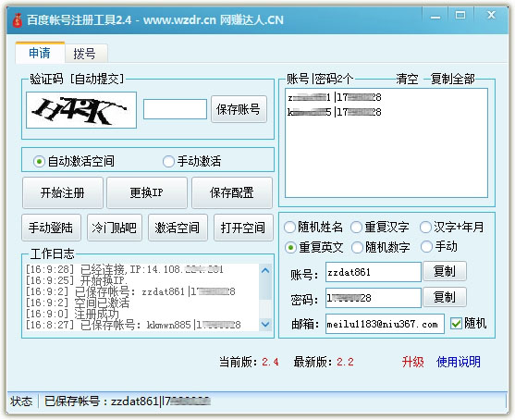Image resolution: width=515 pixels, height=420 pixels.
Task: Select first account row in list
Action: pos(386,97)
